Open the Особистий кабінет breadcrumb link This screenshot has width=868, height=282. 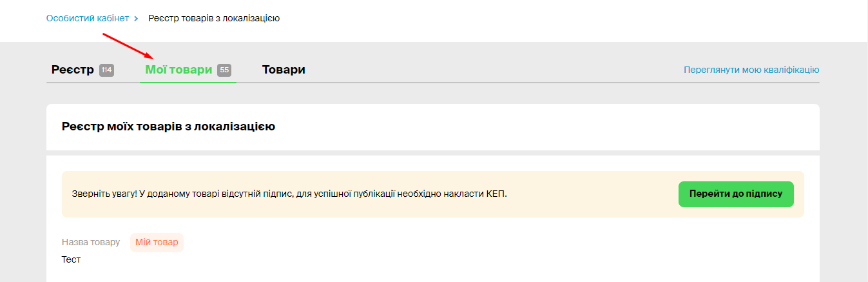(x=88, y=18)
